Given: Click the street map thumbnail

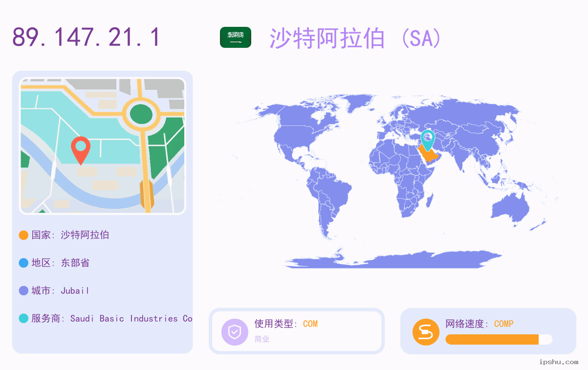Looking at the screenshot, I should [x=102, y=146].
